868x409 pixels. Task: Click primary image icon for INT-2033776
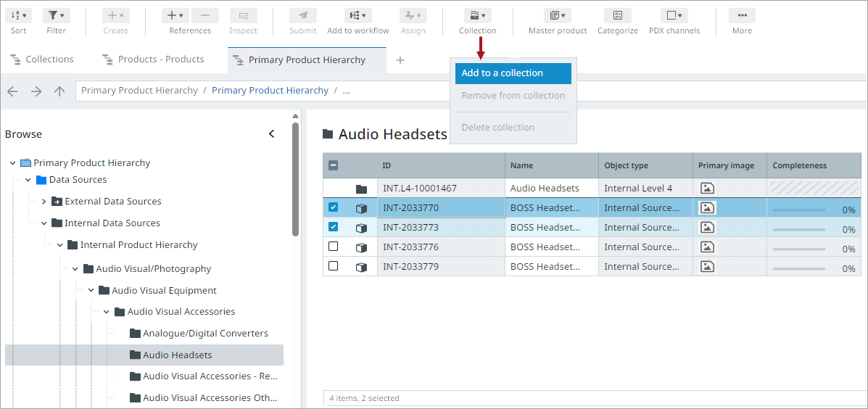707,247
